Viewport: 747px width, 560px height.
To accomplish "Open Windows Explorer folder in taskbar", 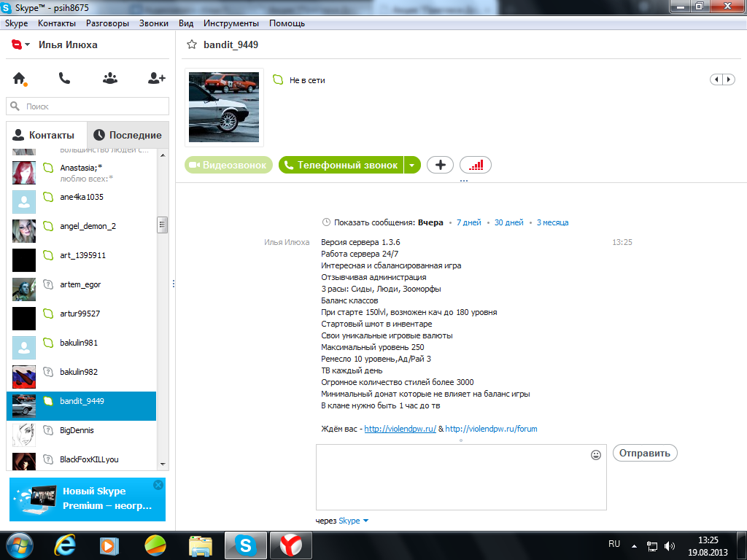I will coord(201,545).
